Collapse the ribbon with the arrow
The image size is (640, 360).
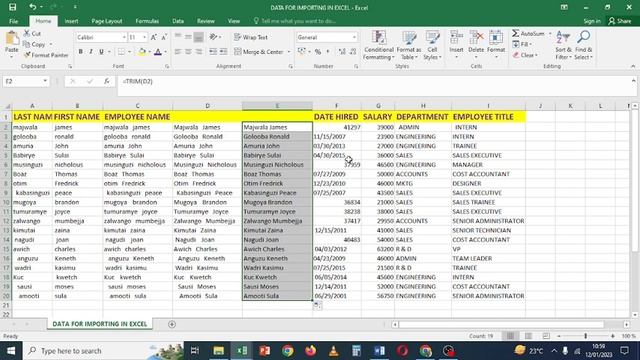[633, 66]
